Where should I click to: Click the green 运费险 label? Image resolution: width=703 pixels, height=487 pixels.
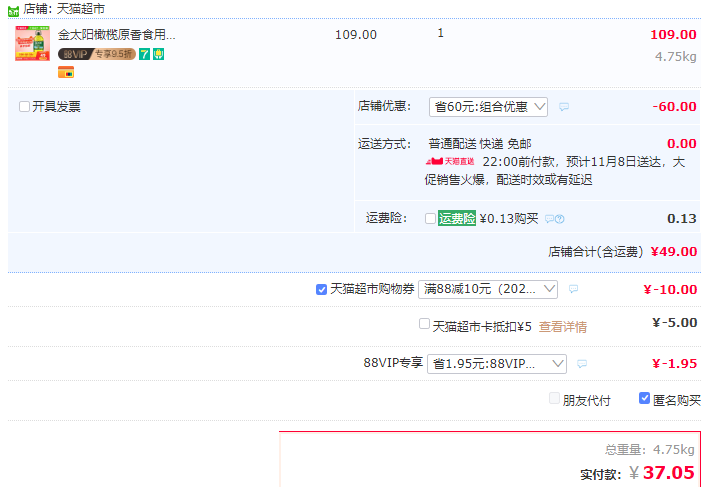coord(457,218)
